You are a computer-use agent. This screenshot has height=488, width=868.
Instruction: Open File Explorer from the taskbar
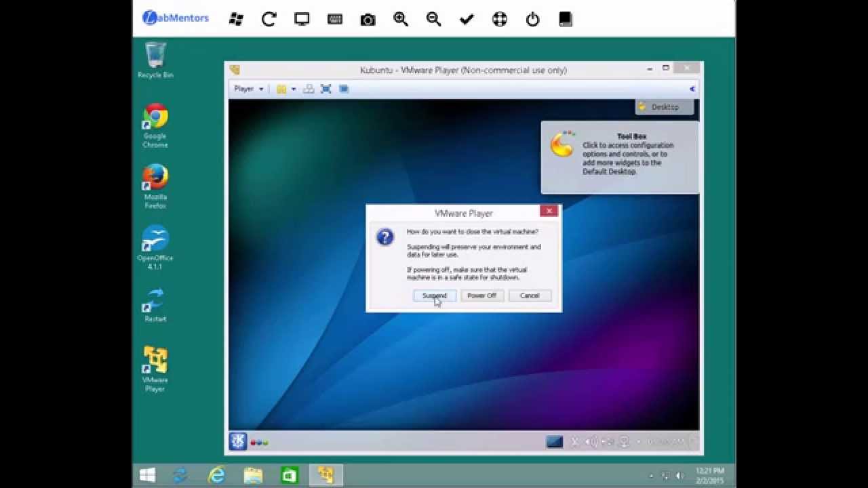(253, 476)
